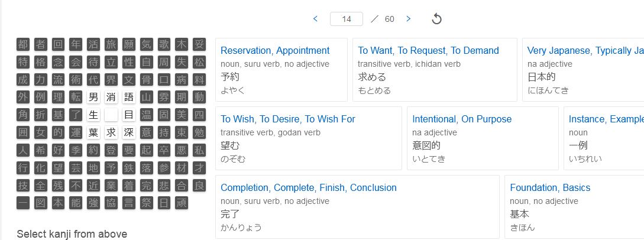The height and width of the screenshot is (240, 644).
Task: Open the 'Intentional, On Purpose' entry
Action: 461,119
